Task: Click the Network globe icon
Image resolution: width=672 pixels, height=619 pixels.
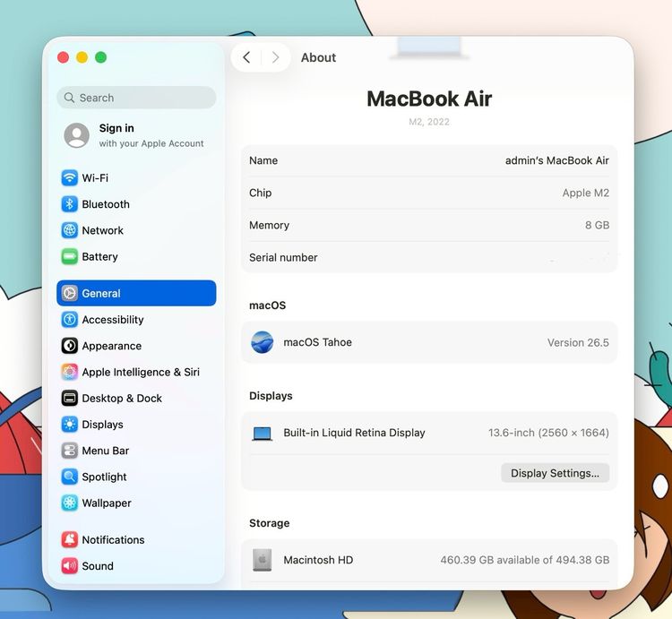Action: (x=69, y=230)
